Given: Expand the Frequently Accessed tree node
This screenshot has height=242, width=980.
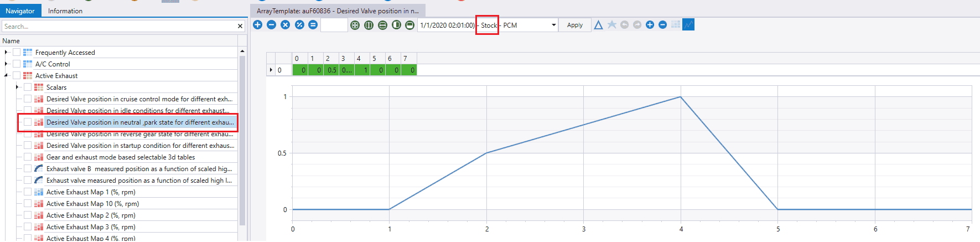Looking at the screenshot, I should [6, 53].
